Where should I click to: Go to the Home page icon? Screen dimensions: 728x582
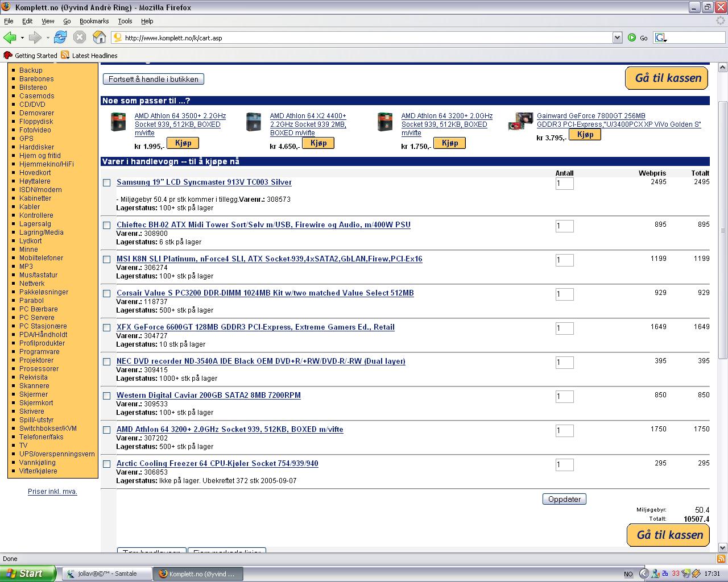[x=100, y=38]
